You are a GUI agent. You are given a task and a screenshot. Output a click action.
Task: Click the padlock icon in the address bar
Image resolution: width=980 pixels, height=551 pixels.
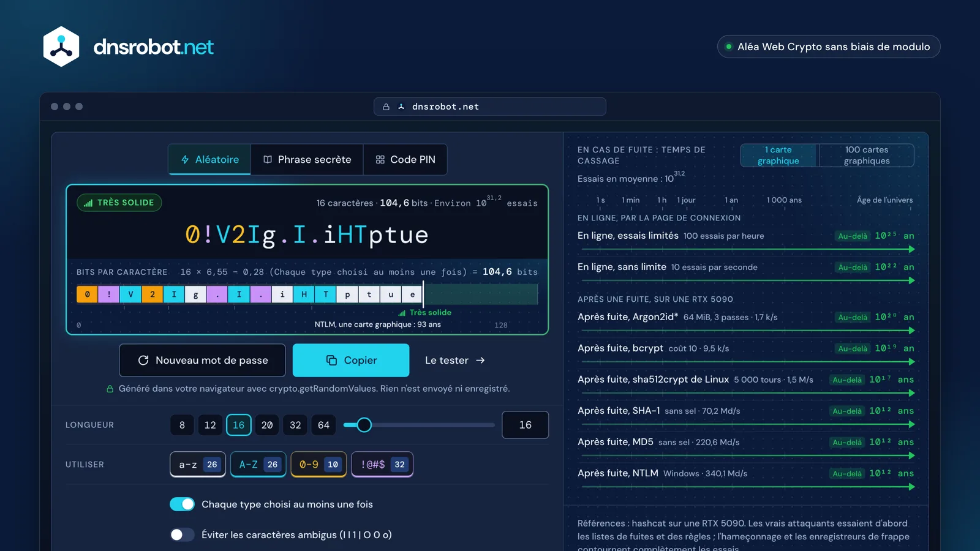[386, 107]
